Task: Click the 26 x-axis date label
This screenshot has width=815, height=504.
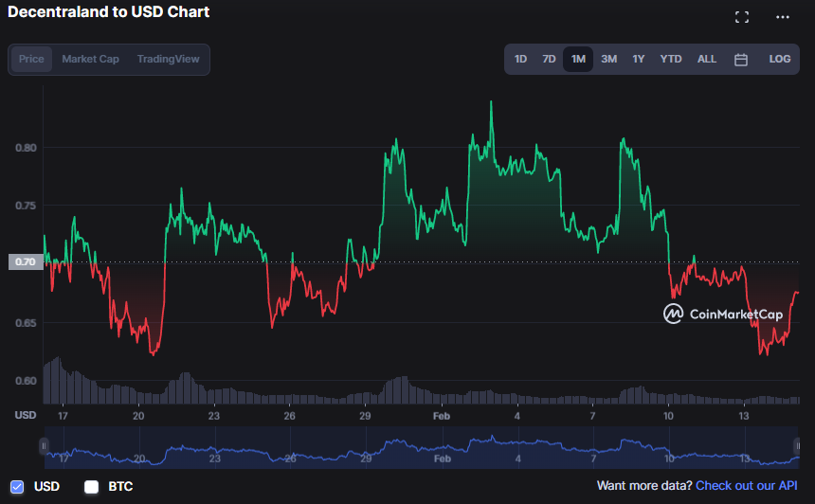Action: (289, 416)
